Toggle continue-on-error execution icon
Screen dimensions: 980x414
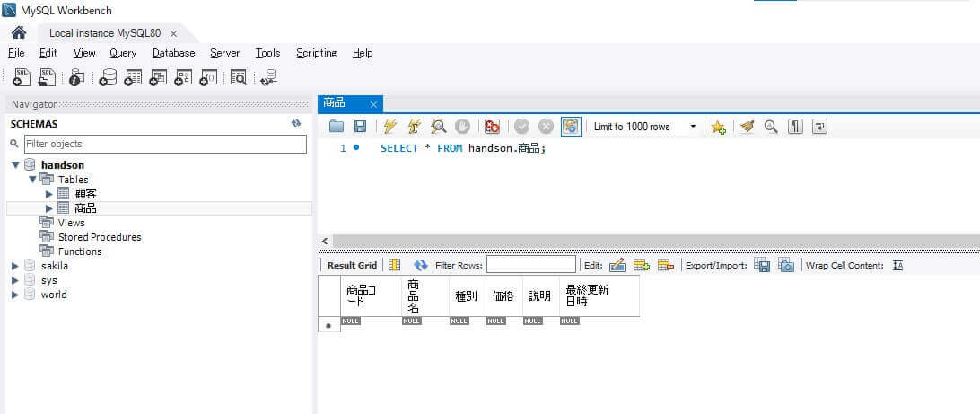coord(492,127)
